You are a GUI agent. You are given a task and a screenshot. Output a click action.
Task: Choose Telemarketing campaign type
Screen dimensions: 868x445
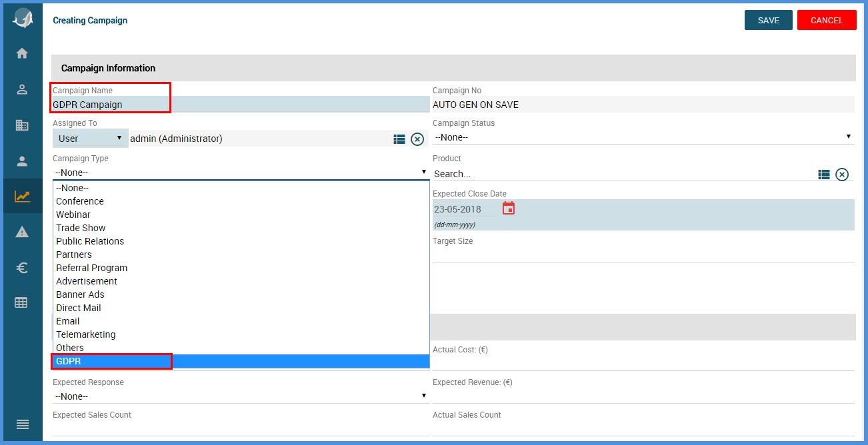point(241,334)
